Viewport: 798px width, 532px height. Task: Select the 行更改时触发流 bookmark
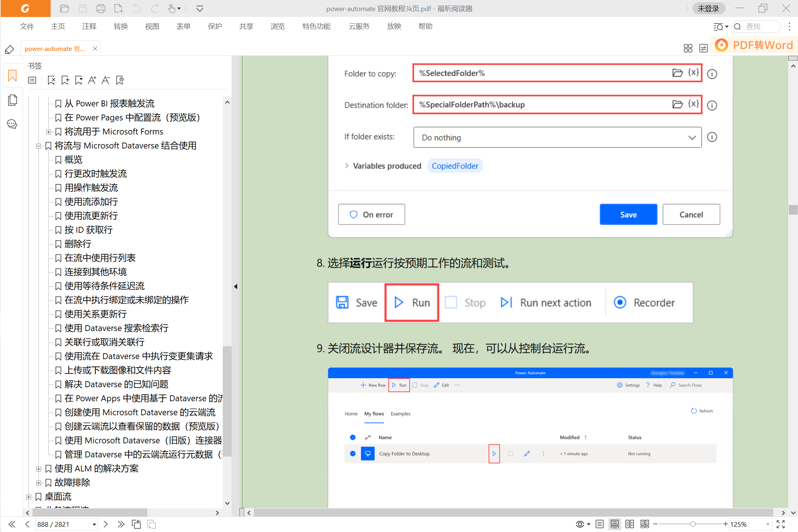(x=95, y=174)
